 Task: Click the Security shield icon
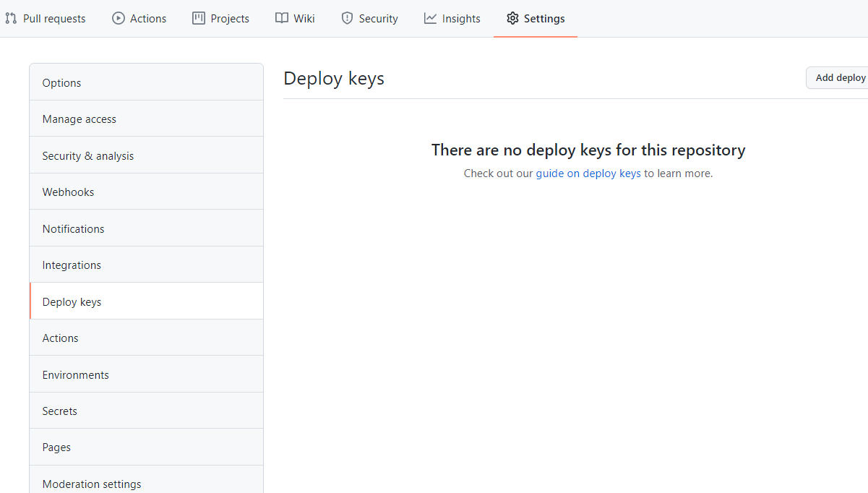click(348, 18)
